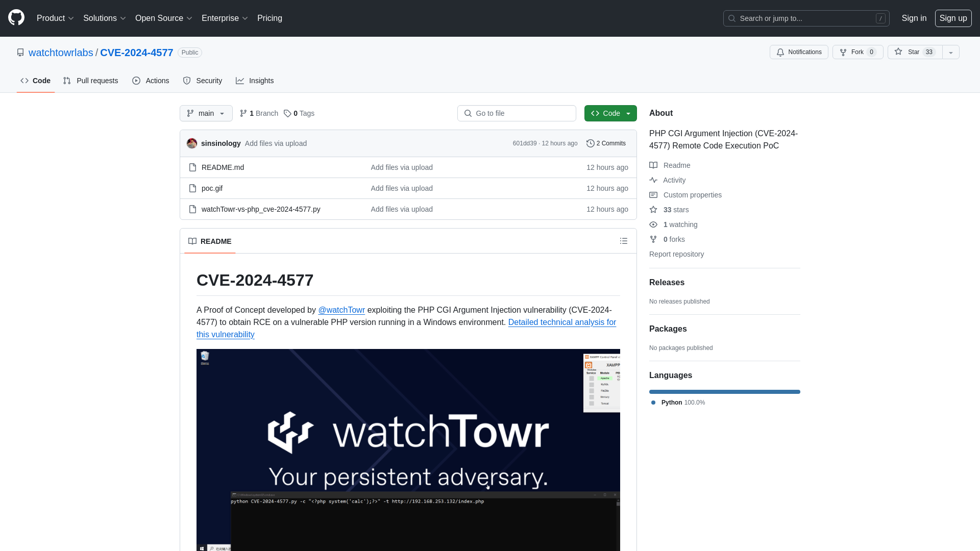The image size is (980, 551).
Task: Open the star lists dropdown arrow
Action: 950,52
